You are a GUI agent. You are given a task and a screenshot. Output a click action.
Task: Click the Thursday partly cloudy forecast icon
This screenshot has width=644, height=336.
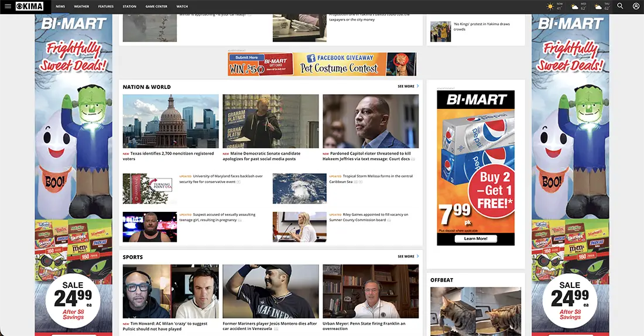(x=598, y=6)
